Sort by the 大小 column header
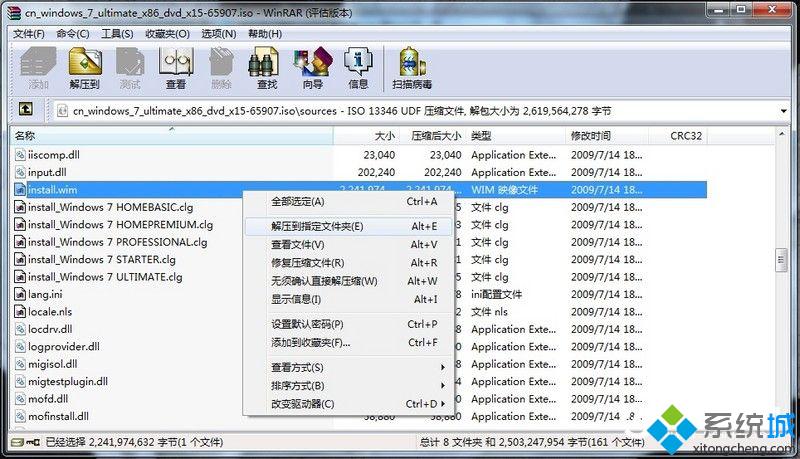This screenshot has height=459, width=800. tap(366, 136)
